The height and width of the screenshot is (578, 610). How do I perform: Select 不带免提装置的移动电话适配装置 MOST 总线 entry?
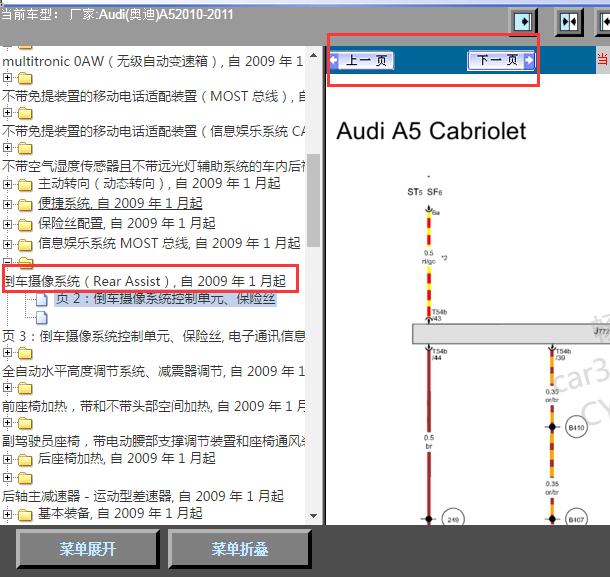coord(153,96)
